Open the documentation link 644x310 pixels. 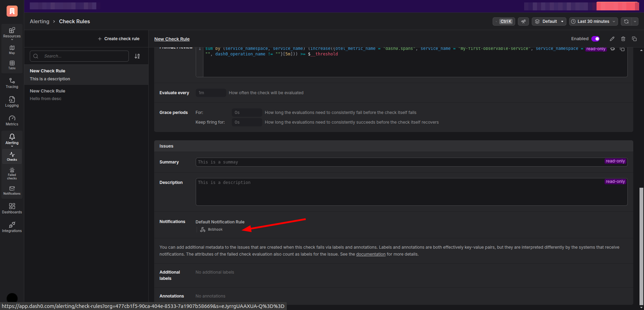point(371,254)
